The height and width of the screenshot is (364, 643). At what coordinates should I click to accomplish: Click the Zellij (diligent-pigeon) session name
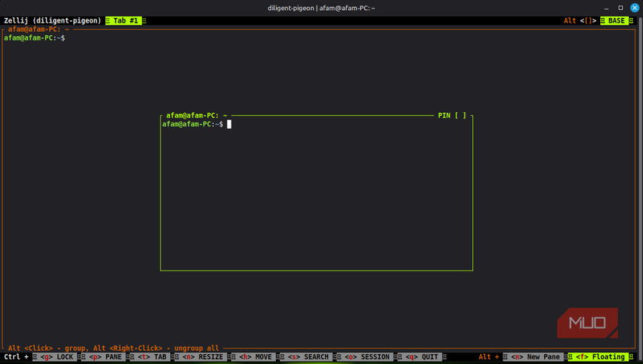tap(52, 20)
